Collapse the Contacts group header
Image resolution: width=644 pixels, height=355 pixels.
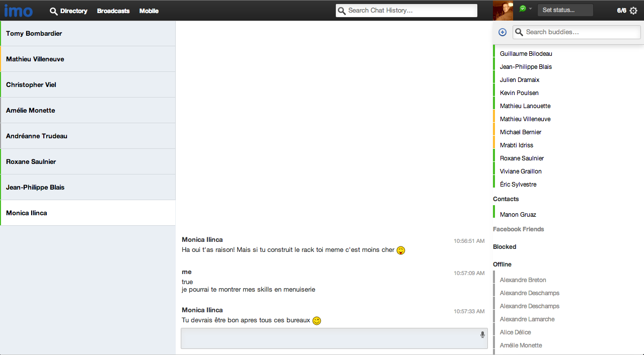click(x=506, y=199)
